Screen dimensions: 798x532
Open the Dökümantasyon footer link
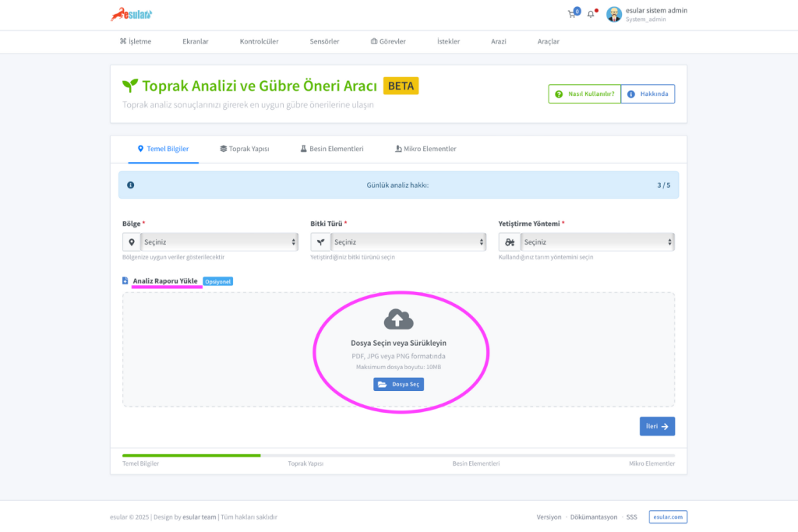coord(593,517)
